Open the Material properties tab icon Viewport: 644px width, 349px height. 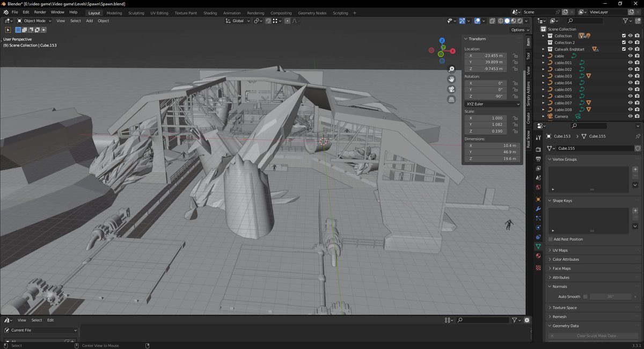538,256
